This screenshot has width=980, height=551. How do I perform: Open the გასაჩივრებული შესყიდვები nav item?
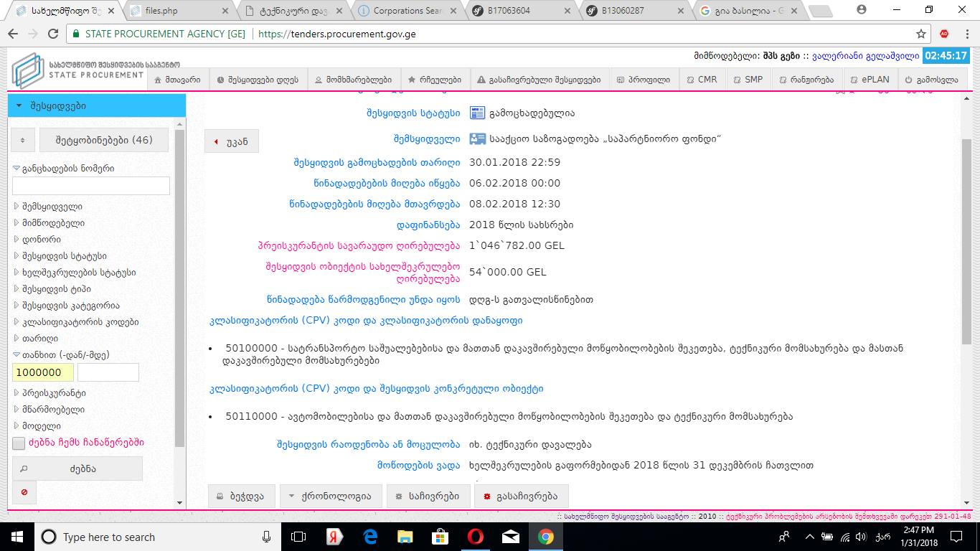pos(540,80)
